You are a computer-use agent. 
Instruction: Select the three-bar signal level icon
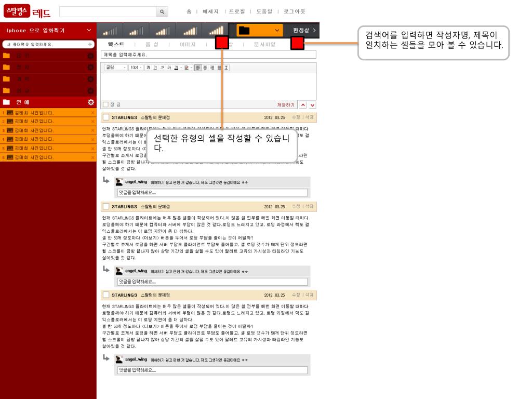point(163,31)
